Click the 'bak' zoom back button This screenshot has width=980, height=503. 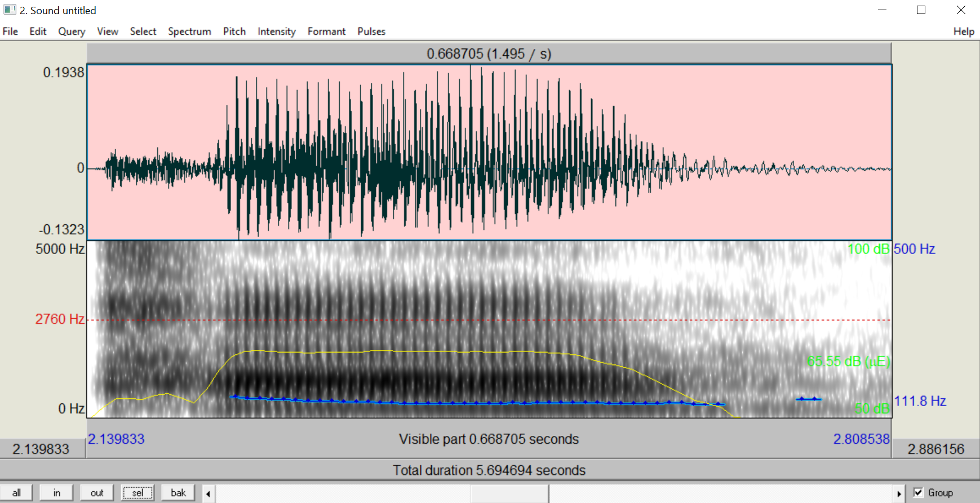point(178,493)
